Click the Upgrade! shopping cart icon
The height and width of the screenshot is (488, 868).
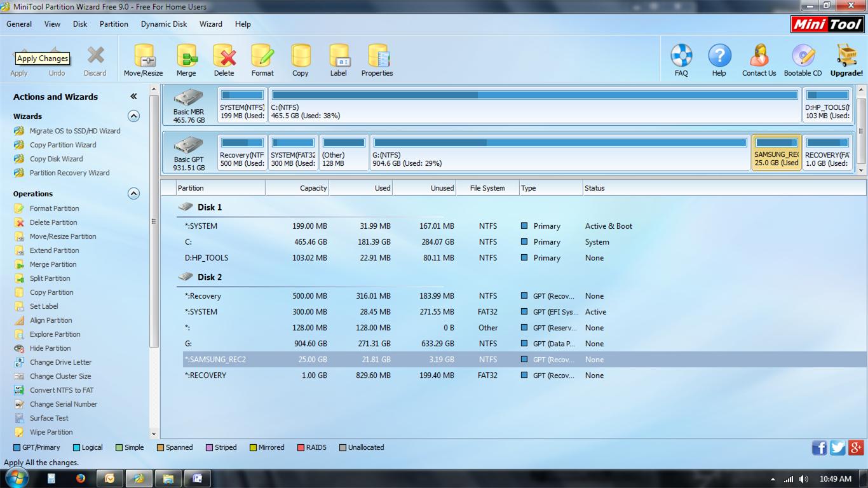(847, 60)
